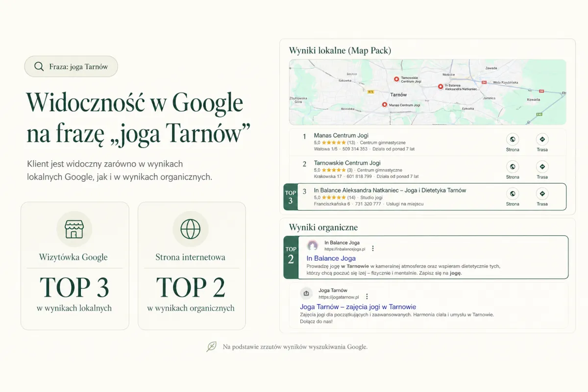Image resolution: width=588 pixels, height=392 pixels.
Task: Click the search magnifier icon next to Fraza
Action: click(x=39, y=67)
